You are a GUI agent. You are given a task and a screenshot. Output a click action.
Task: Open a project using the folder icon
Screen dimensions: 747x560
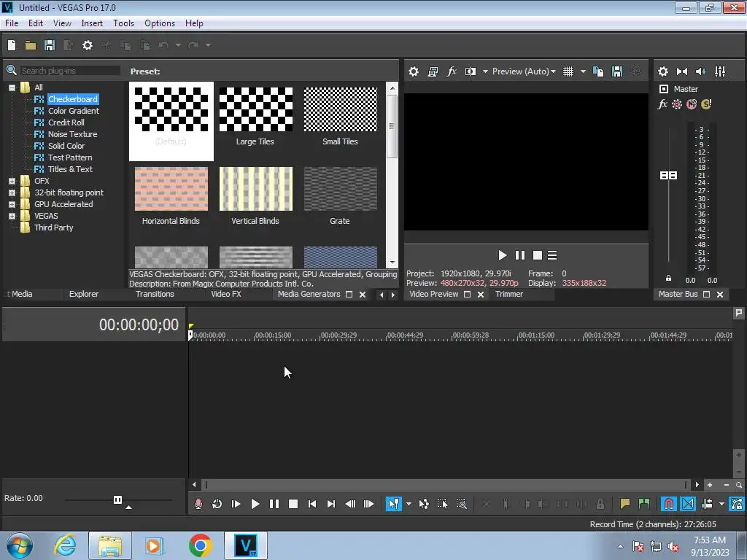tap(31, 45)
